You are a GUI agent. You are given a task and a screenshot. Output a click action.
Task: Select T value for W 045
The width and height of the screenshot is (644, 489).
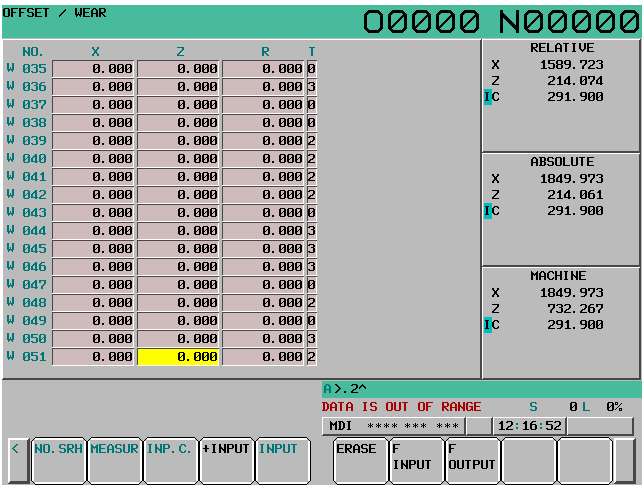pos(312,248)
